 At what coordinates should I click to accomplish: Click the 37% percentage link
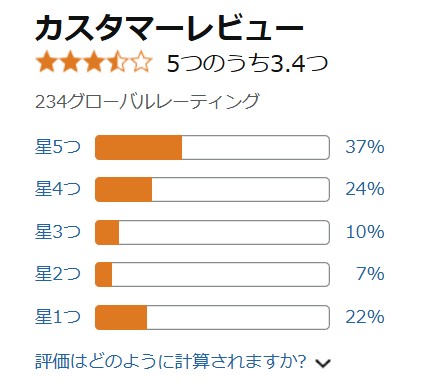(x=365, y=147)
